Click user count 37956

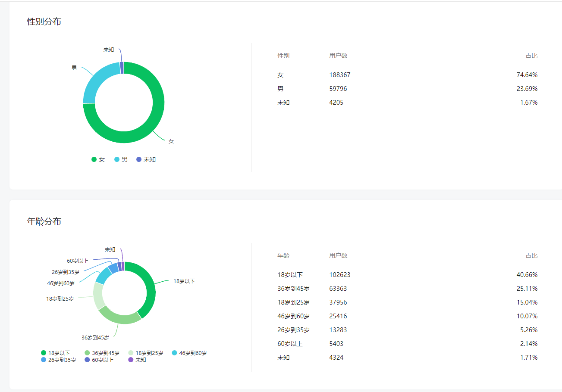point(338,302)
